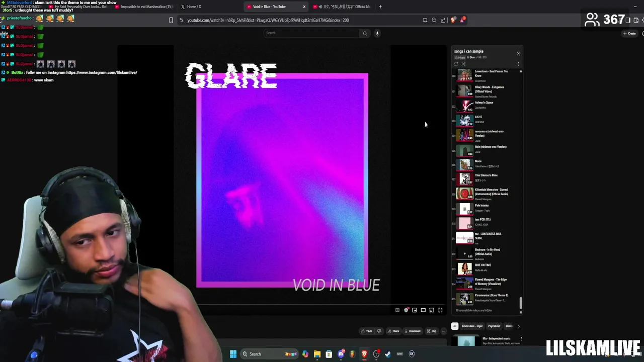Play resonance (midwest emo Version)

click(x=486, y=134)
